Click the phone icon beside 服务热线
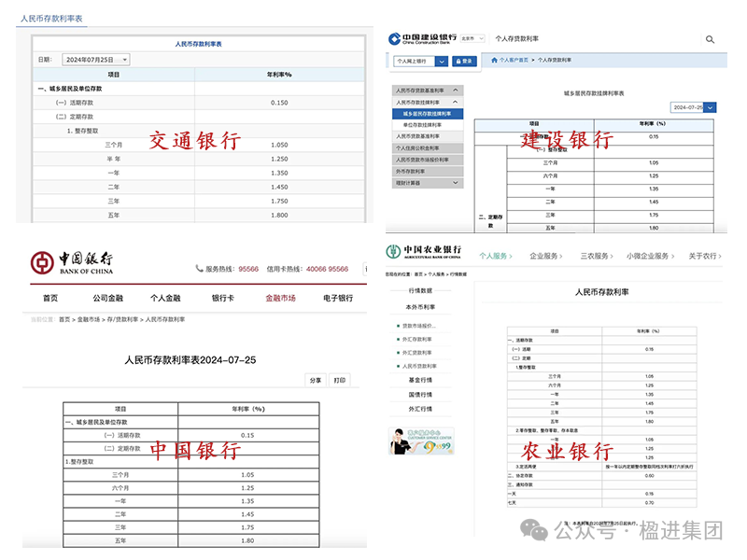This screenshot has width=747, height=560. [199, 269]
